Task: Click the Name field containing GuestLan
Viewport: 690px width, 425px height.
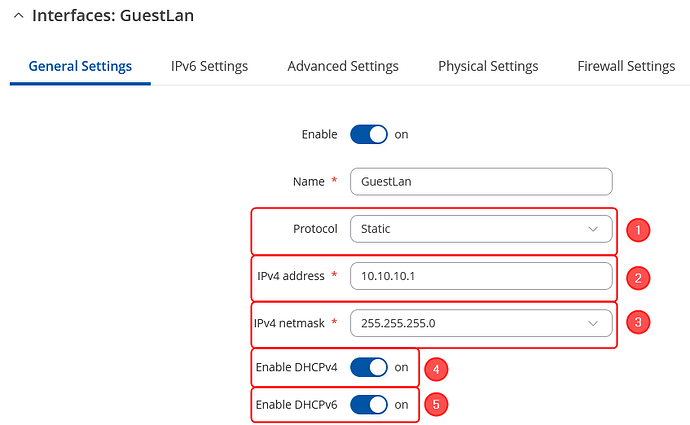Action: coord(481,182)
